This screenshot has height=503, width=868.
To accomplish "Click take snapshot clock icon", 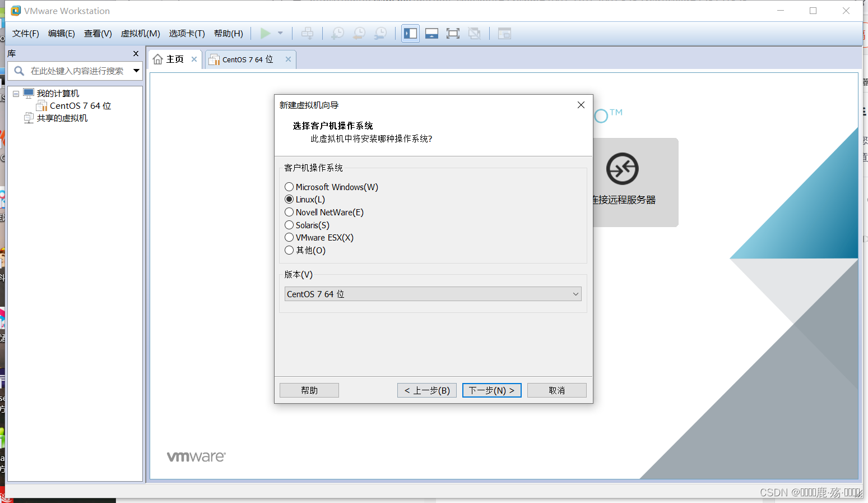I will tap(338, 34).
